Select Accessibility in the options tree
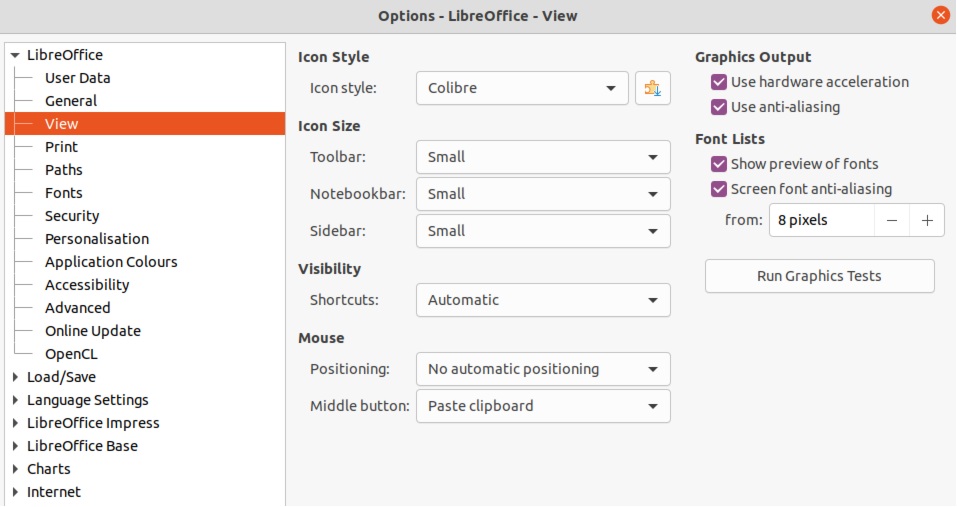This screenshot has width=957, height=507. (87, 285)
